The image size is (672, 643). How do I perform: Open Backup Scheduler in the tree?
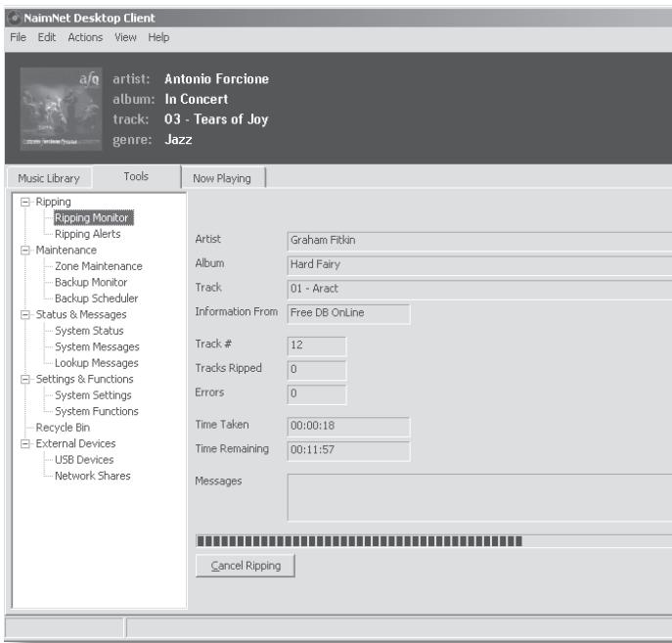(x=96, y=299)
